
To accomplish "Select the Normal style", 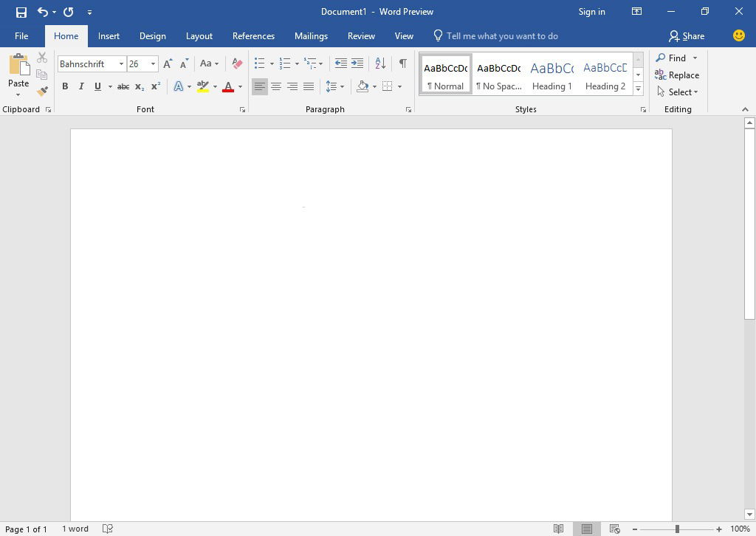I will [445, 75].
